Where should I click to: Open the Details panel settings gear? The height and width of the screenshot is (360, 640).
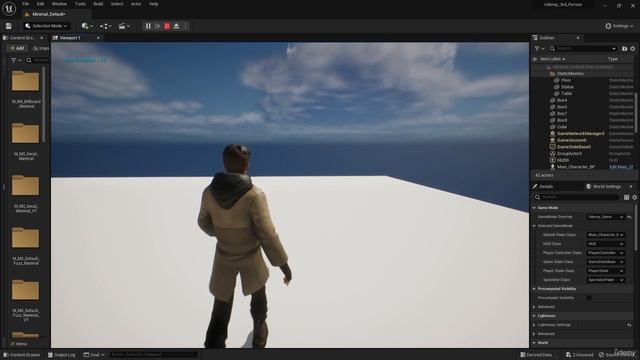click(x=635, y=197)
